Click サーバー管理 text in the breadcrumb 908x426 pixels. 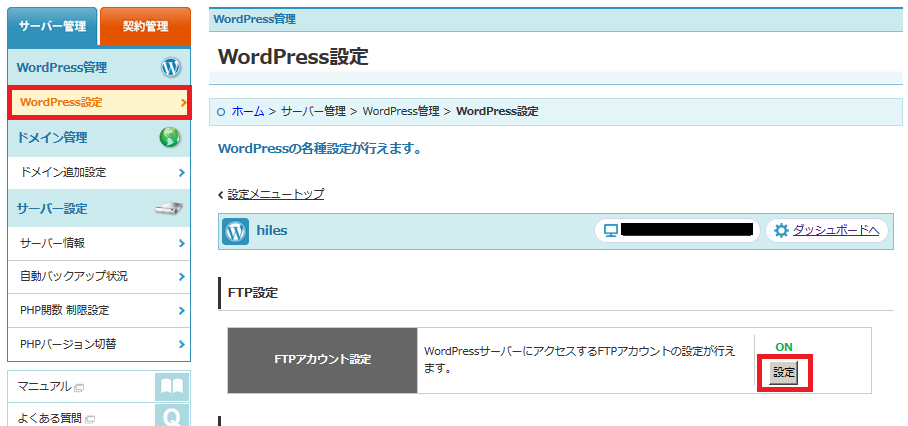[313, 111]
